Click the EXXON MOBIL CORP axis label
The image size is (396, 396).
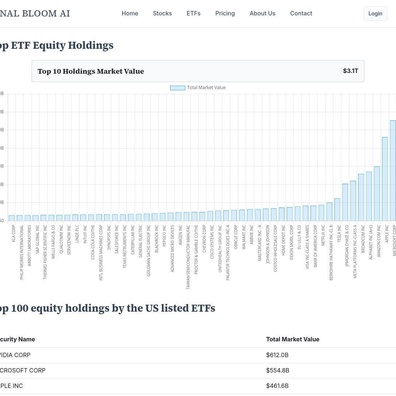click(x=291, y=242)
